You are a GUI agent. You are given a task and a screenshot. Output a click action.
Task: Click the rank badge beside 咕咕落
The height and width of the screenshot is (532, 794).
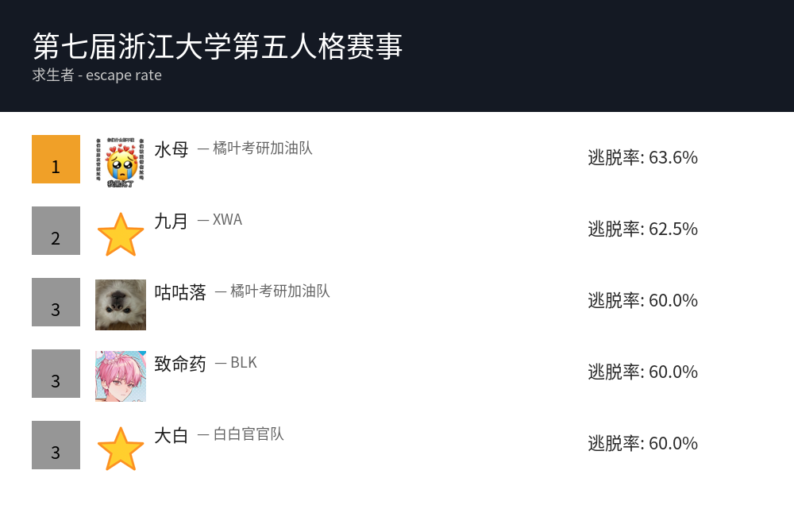56,302
